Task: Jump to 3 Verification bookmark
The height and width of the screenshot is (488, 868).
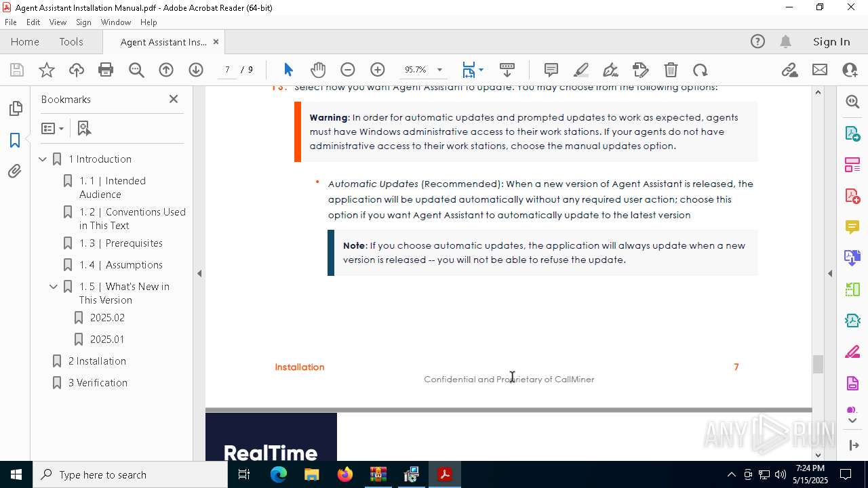Action: tap(98, 383)
